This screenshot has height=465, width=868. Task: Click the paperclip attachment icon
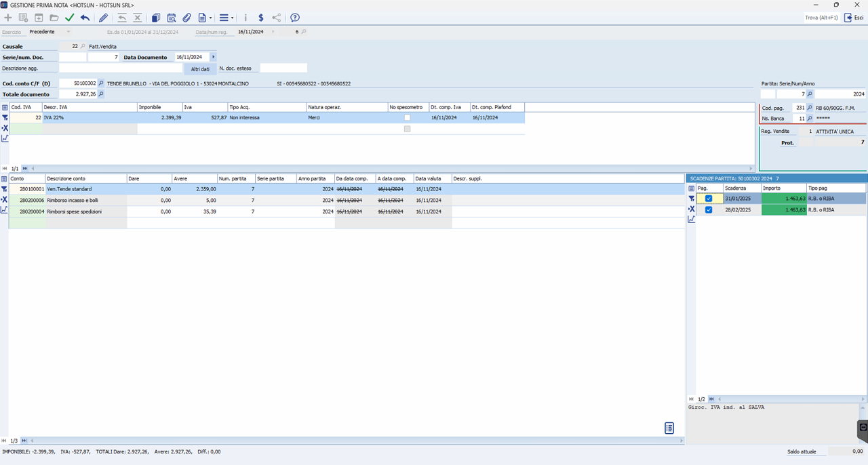pyautogui.click(x=187, y=18)
